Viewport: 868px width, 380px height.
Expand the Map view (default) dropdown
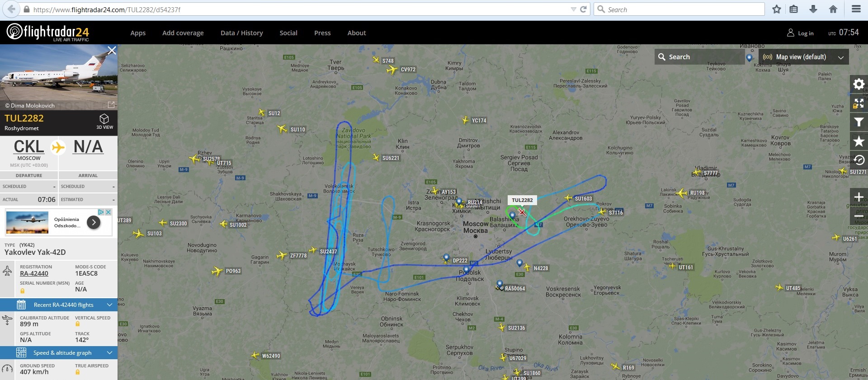coord(803,57)
